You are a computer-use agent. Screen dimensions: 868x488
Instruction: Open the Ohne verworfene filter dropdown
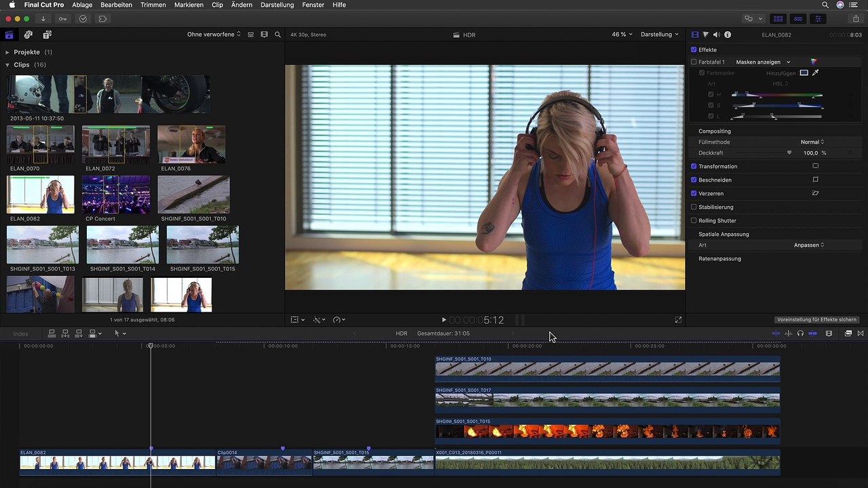click(214, 34)
